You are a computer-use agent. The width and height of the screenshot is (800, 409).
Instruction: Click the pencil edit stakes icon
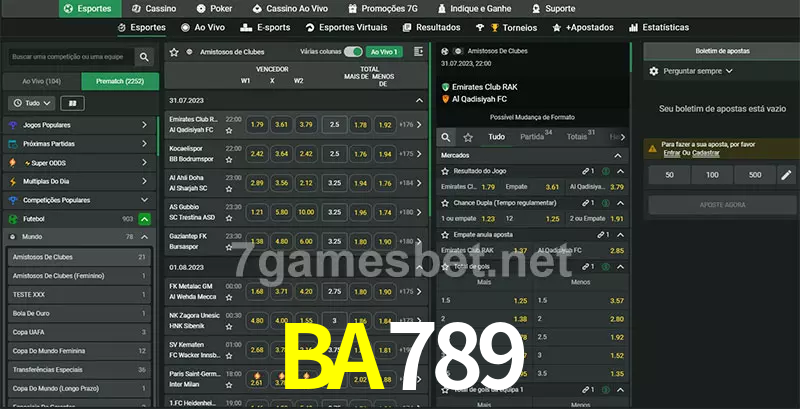[786, 175]
